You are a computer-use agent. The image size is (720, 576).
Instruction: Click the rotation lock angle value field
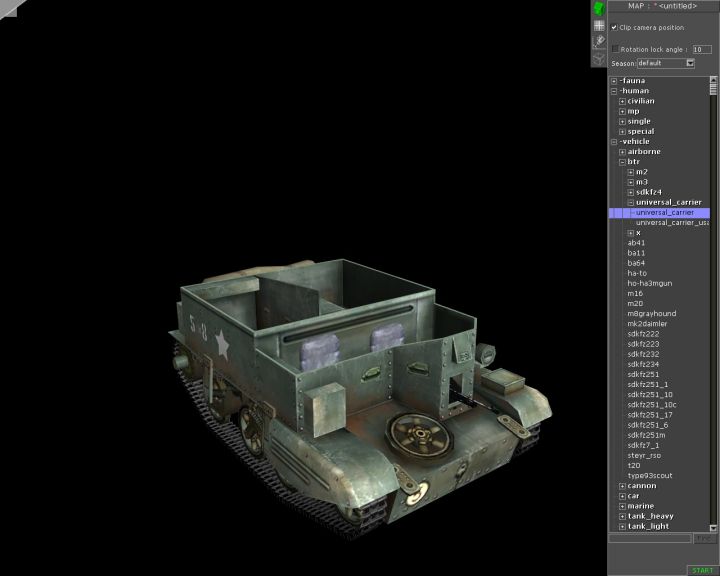click(x=702, y=48)
